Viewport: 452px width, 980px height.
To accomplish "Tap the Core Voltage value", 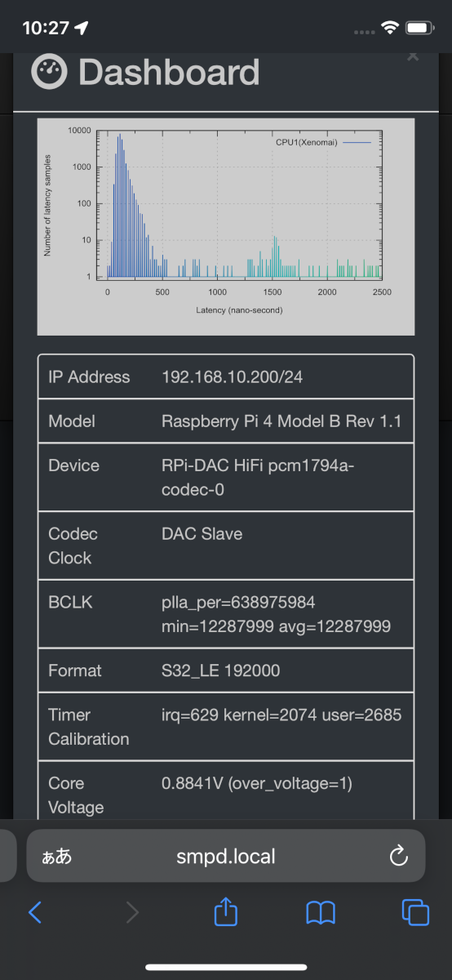I will tap(257, 784).
